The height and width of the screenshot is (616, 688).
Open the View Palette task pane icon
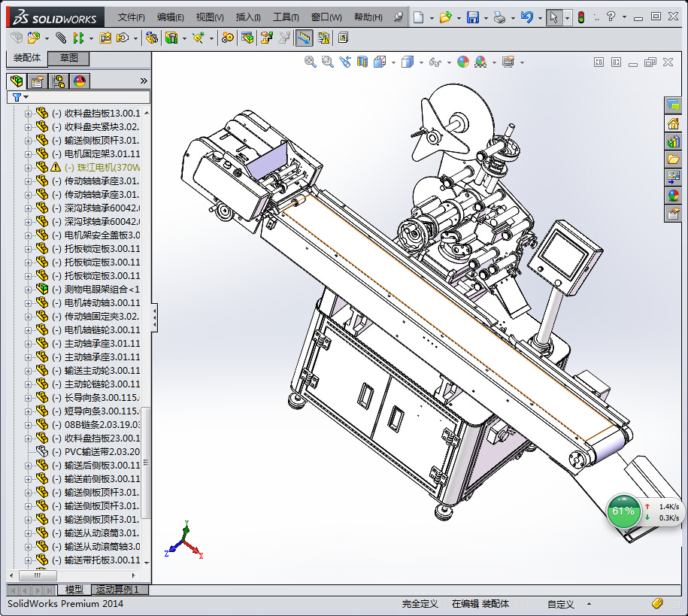[x=673, y=178]
